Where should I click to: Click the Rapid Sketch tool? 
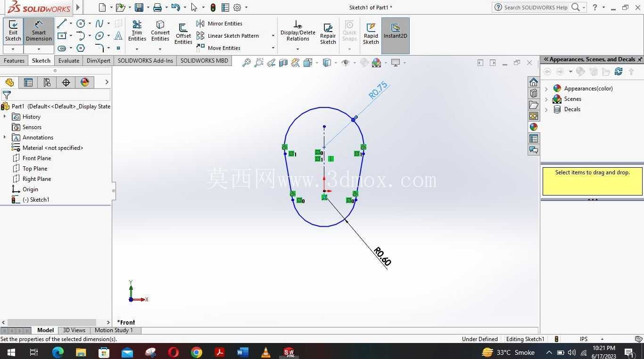click(371, 34)
